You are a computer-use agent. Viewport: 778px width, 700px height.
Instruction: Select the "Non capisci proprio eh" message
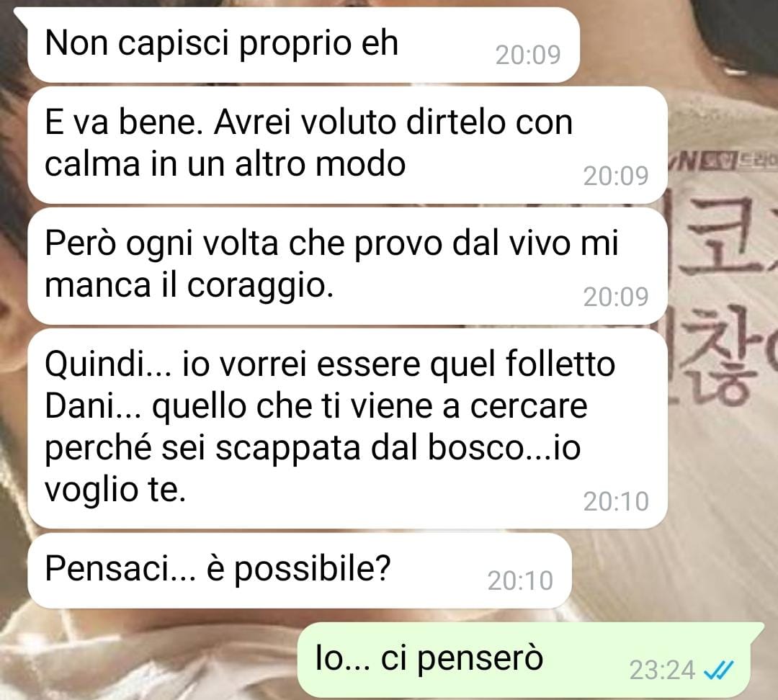pos(304,45)
